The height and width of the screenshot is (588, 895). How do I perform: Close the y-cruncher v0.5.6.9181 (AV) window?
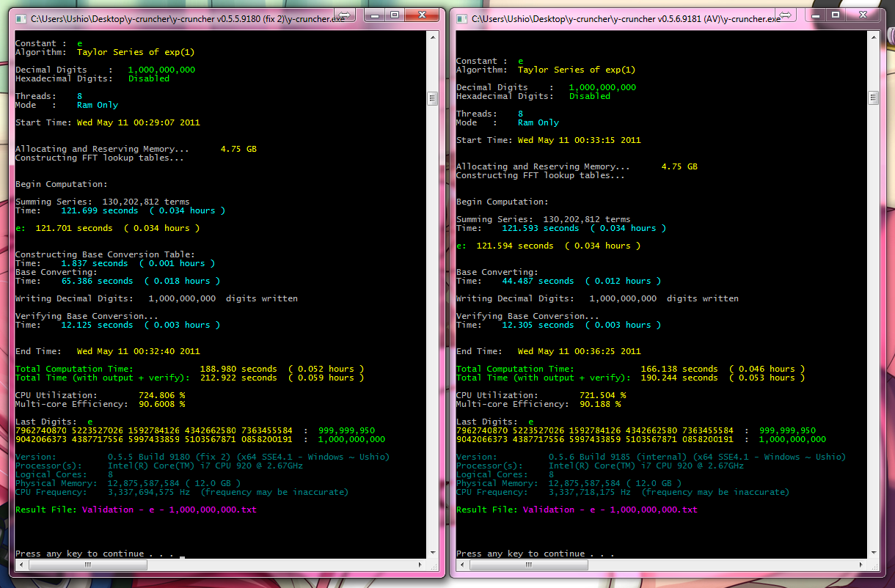pos(862,15)
